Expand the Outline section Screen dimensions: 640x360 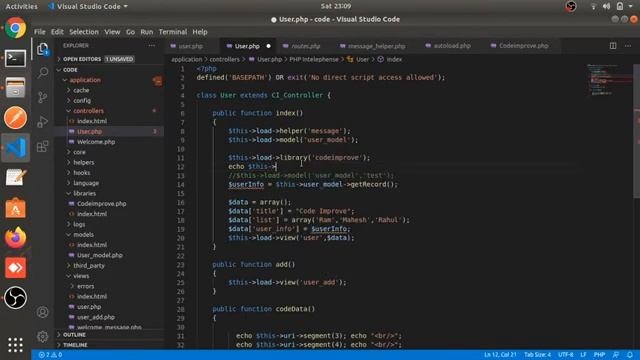coord(73,335)
